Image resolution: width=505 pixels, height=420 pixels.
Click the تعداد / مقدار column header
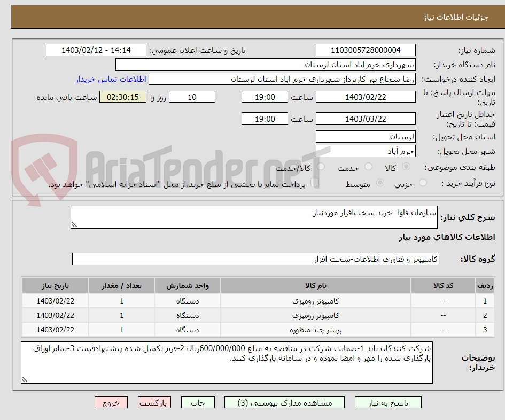click(121, 286)
